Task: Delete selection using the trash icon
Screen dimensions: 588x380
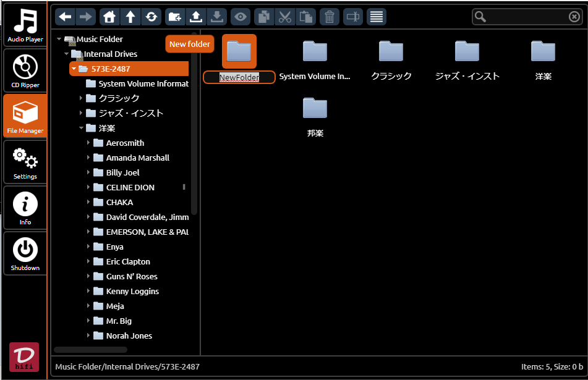Action: 330,17
